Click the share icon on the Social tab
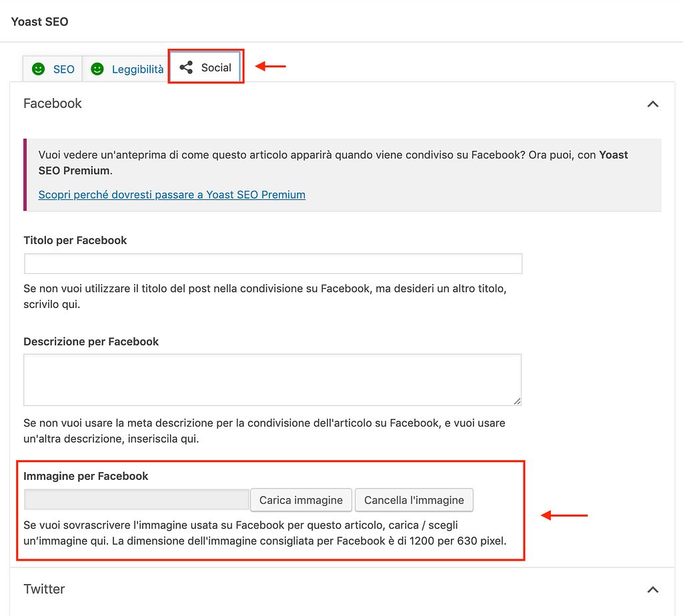 186,67
